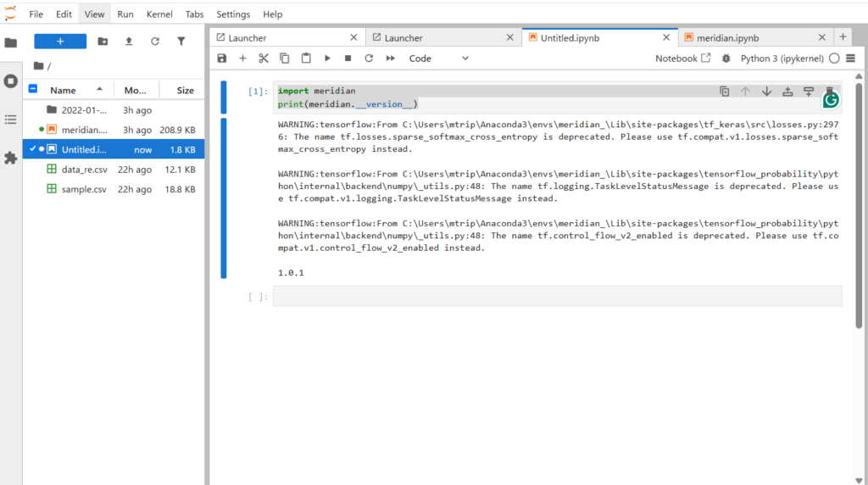The width and height of the screenshot is (868, 485).
Task: Select the meridian notebook file row
Action: tap(114, 130)
